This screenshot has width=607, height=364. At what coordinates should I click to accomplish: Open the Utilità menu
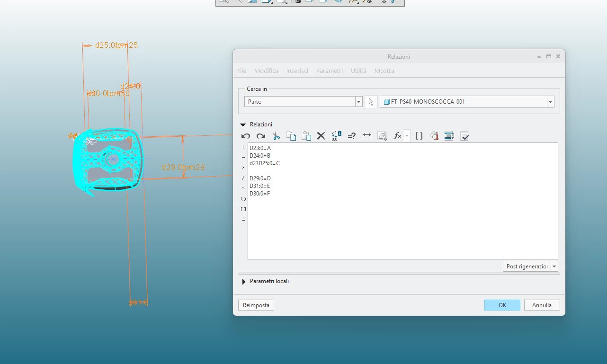358,71
